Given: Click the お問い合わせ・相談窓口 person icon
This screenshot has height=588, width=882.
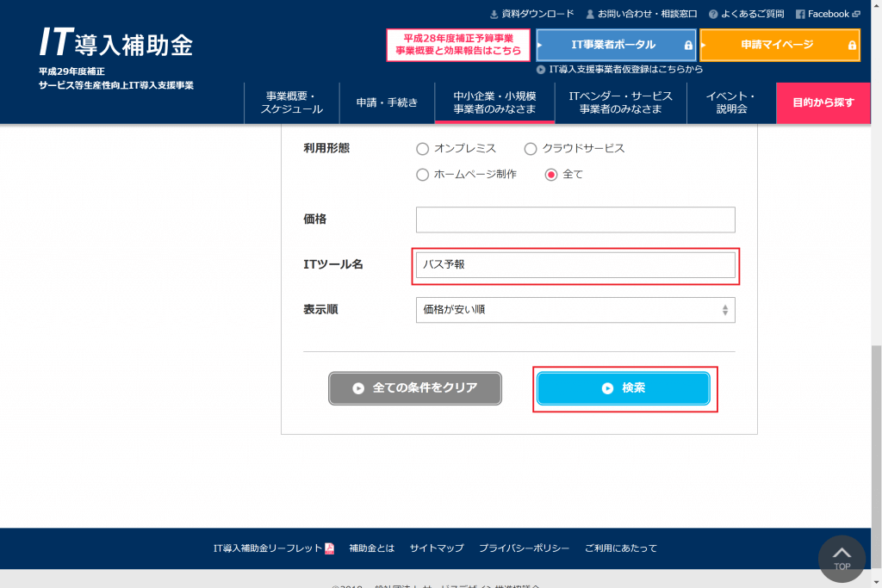Looking at the screenshot, I should [x=590, y=14].
